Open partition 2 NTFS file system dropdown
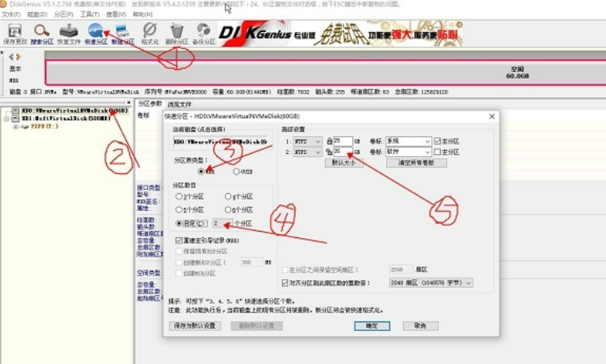The image size is (606, 364). [x=307, y=152]
